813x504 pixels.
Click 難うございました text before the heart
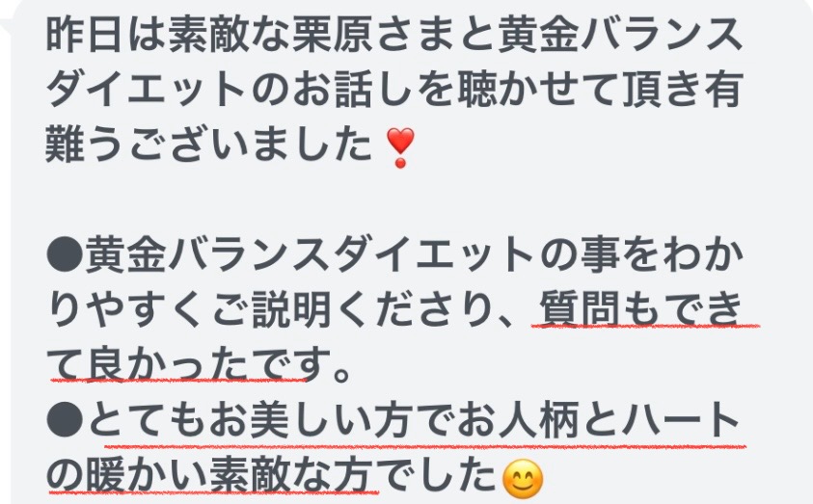tap(209, 144)
